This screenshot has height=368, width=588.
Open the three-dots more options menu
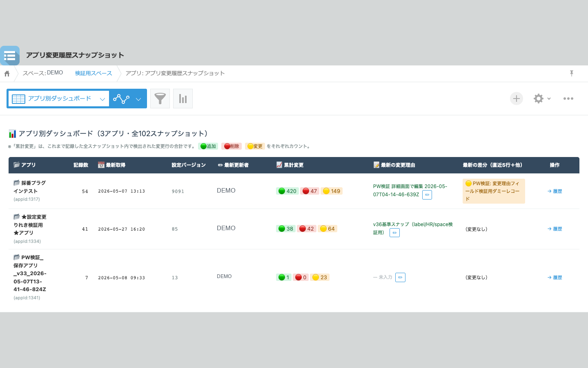pyautogui.click(x=568, y=99)
